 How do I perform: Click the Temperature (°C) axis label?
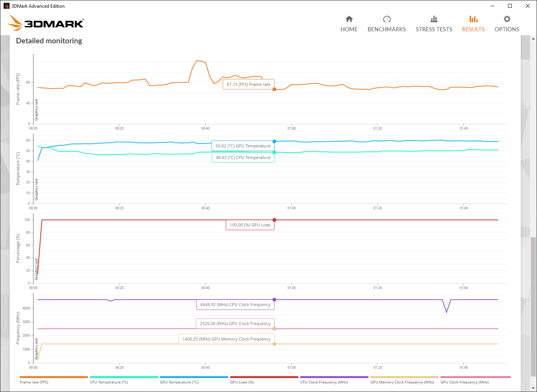[x=18, y=169]
